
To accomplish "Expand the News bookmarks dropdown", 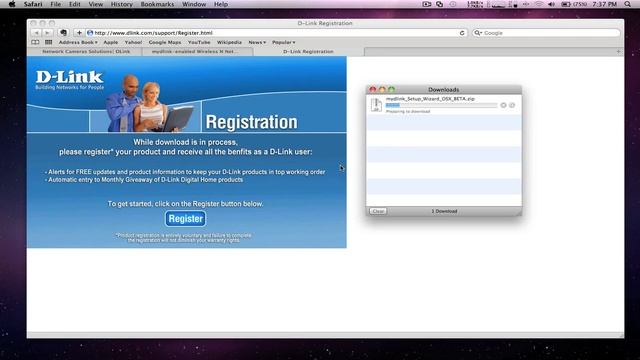I will coord(257,42).
